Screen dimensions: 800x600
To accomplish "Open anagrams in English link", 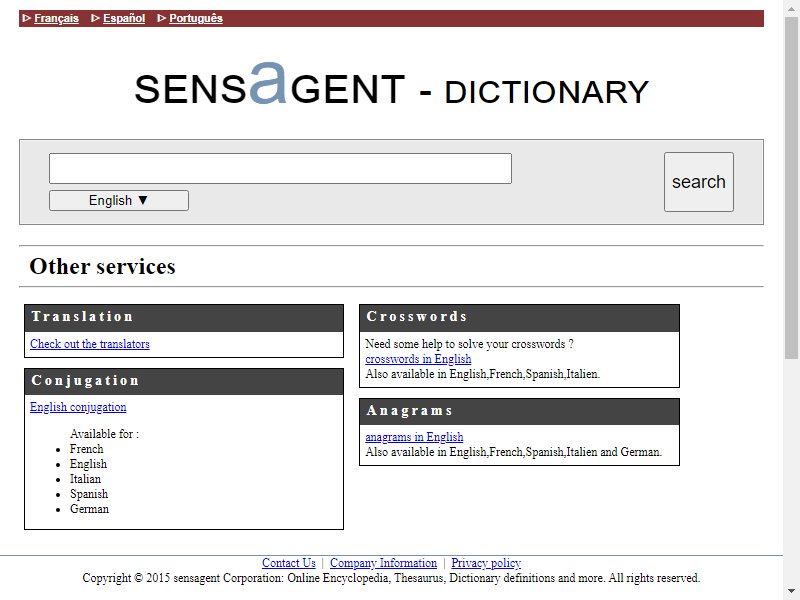I will click(x=414, y=437).
